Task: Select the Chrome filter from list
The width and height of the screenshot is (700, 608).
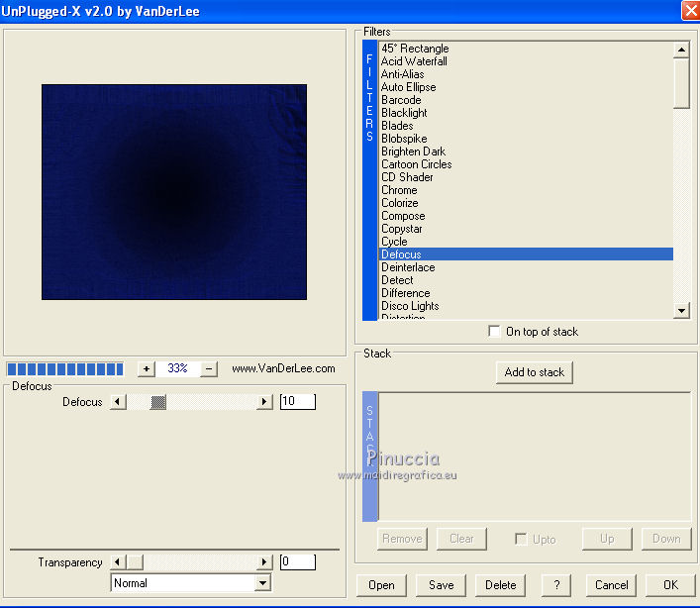Action: coord(399,190)
